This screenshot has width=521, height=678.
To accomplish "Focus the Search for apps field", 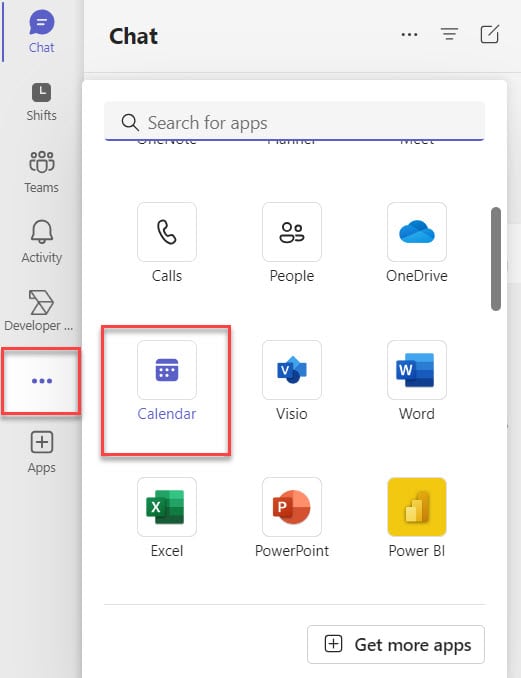I will [x=294, y=122].
